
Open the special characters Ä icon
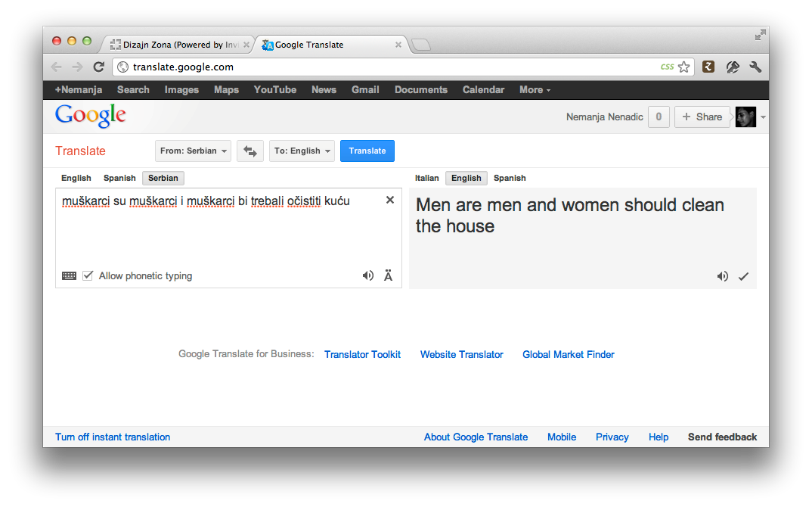(388, 275)
